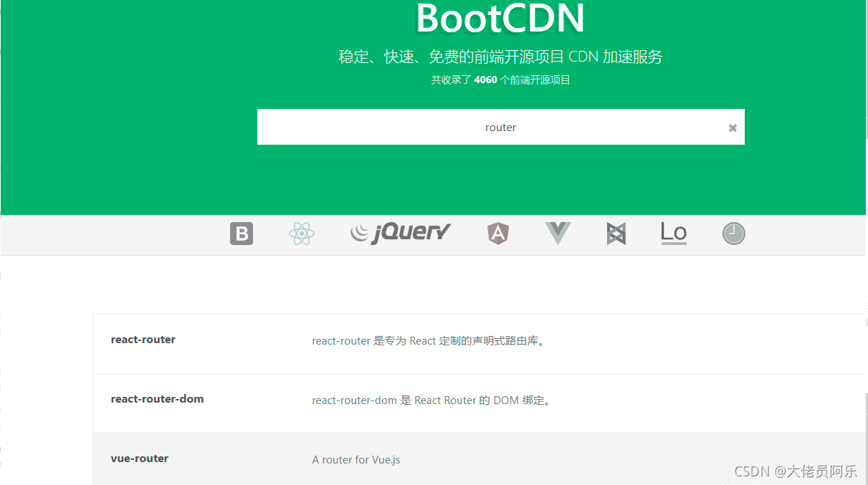Viewport: 868px width, 485px height.
Task: Open the Lodash 'Lo' logo
Action: (x=674, y=234)
